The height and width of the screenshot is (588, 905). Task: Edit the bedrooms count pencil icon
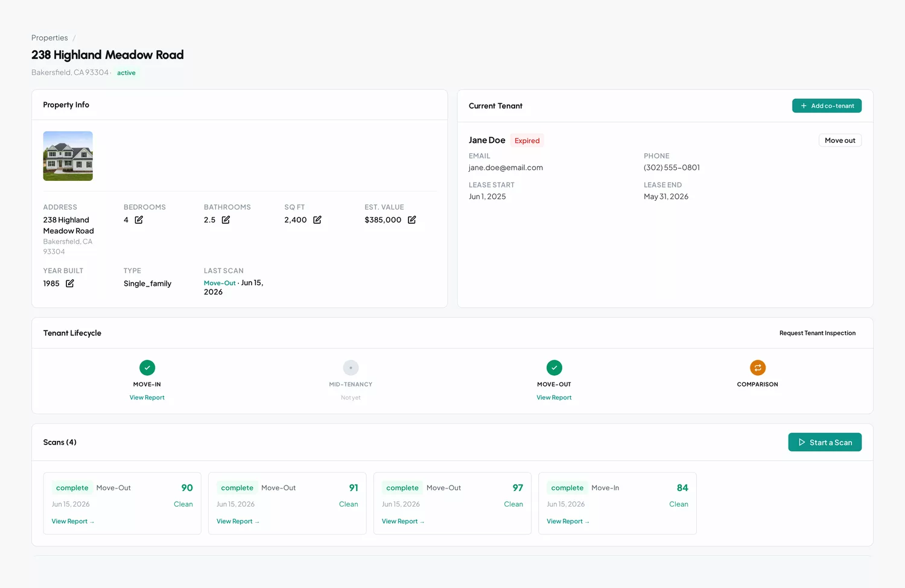point(139,220)
